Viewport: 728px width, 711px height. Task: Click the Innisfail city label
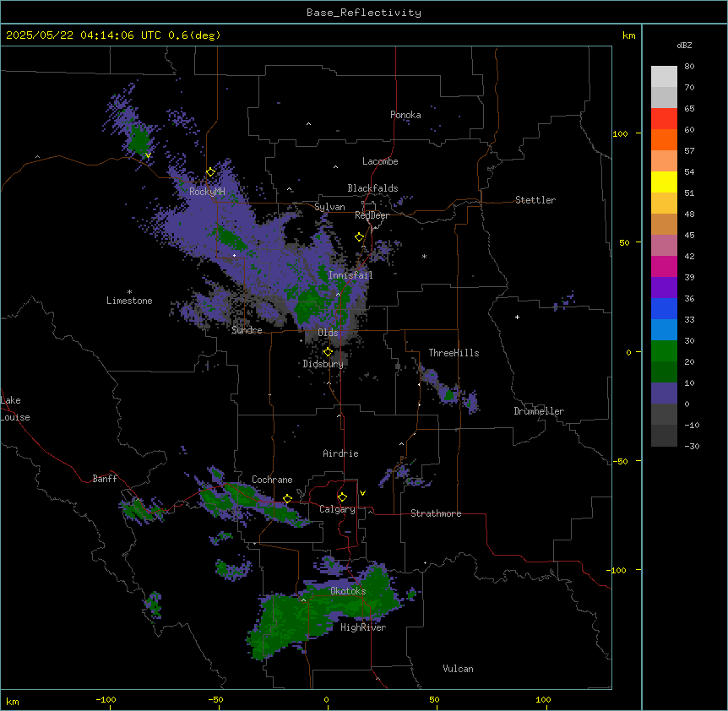pyautogui.click(x=350, y=275)
